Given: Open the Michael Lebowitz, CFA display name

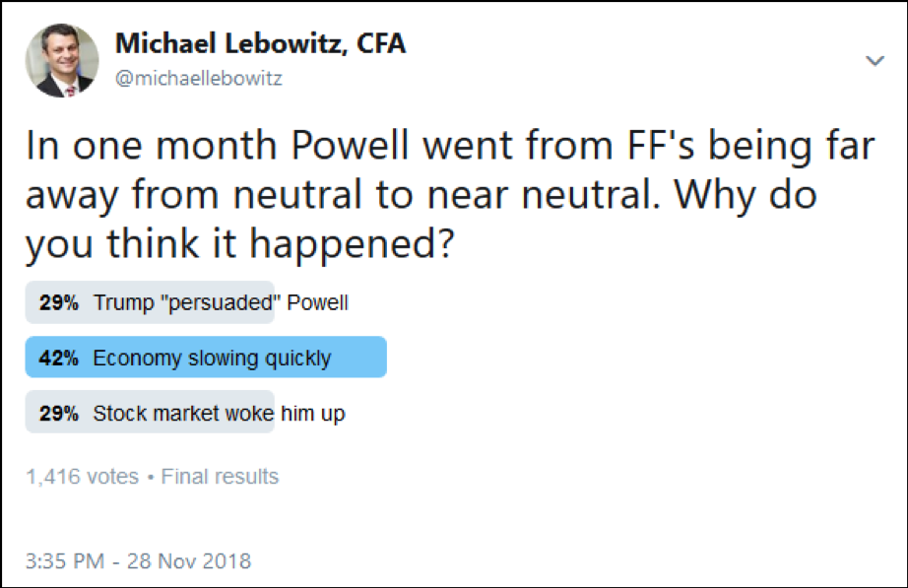Looking at the screenshot, I should click(x=261, y=43).
